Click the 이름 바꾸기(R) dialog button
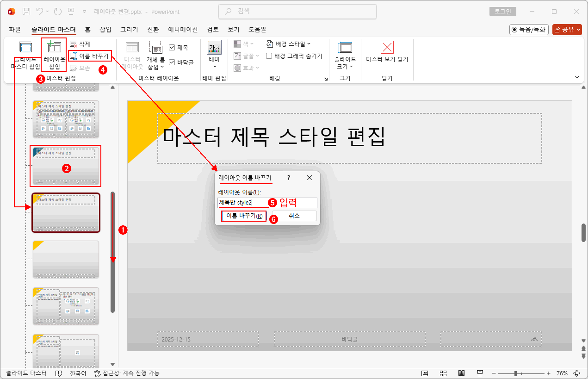This screenshot has width=588, height=379. 244,216
